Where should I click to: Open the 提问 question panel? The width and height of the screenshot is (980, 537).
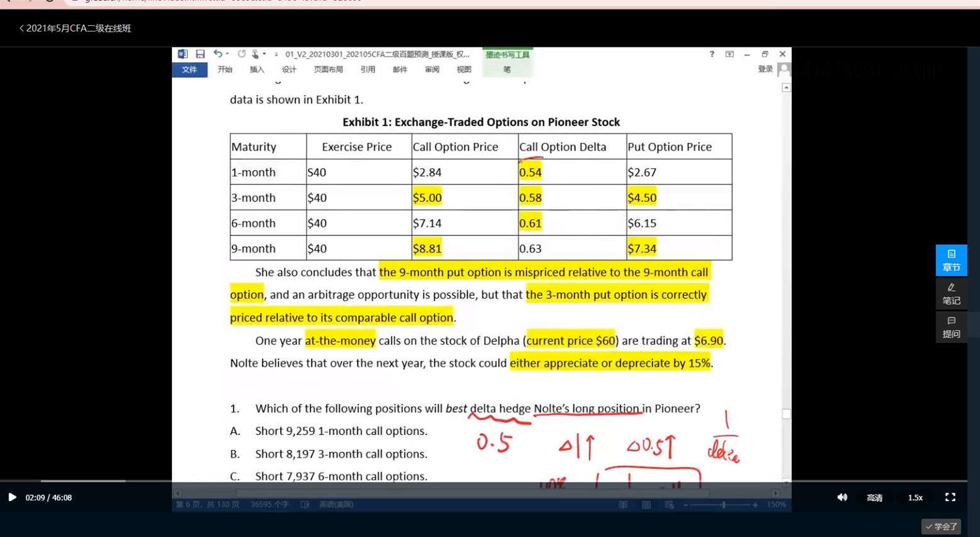(951, 327)
